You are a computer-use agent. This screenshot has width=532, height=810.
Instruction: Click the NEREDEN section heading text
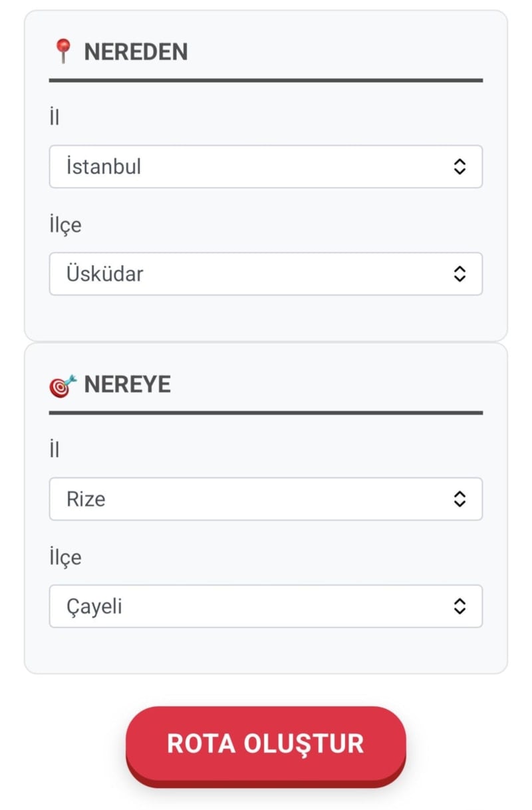coord(136,52)
